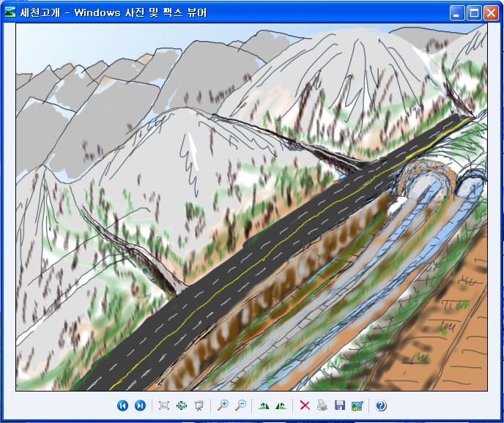Delete the image with red X

point(305,405)
